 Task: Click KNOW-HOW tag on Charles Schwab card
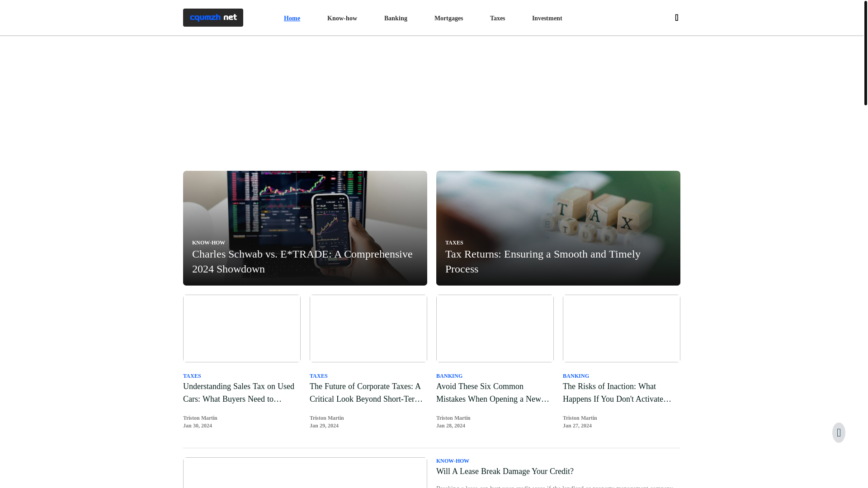[x=208, y=243]
